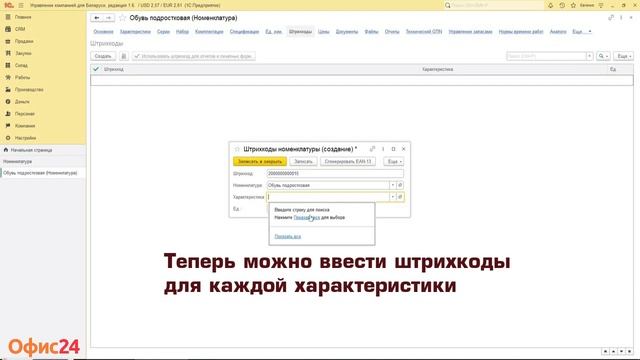Open favorites star in title bar
Image resolution: width=640 pixels, height=360 pixels.
click(573, 5)
